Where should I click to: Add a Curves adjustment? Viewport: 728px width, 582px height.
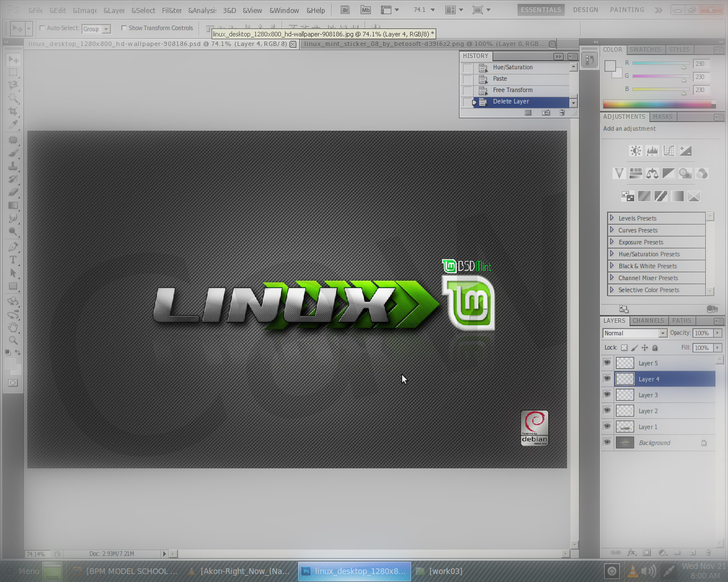coord(669,151)
